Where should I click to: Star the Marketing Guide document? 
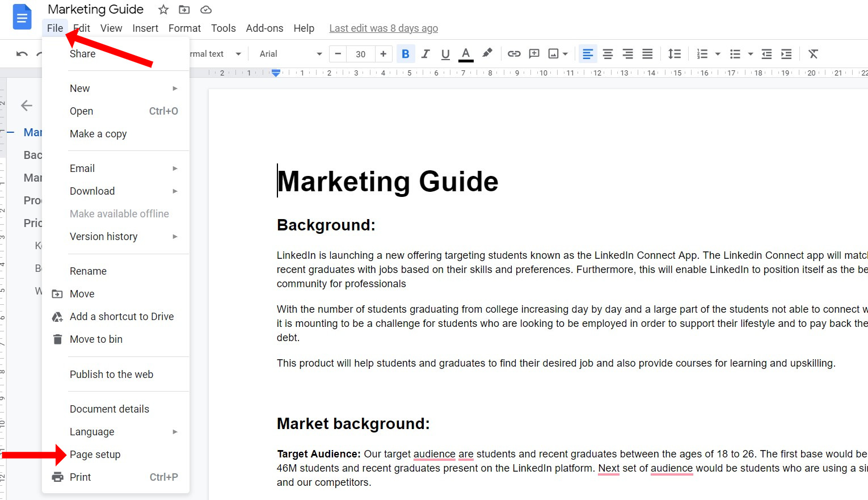(163, 10)
